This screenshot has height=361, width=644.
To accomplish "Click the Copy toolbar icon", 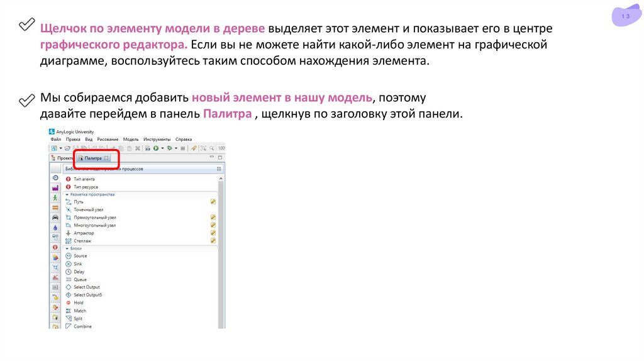I will point(121,148).
